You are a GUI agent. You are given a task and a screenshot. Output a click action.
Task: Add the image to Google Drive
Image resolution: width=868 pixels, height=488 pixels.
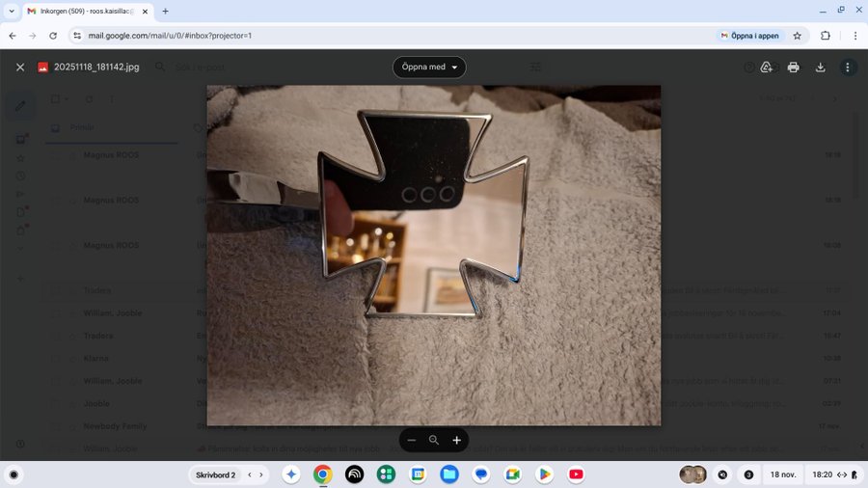click(x=767, y=68)
